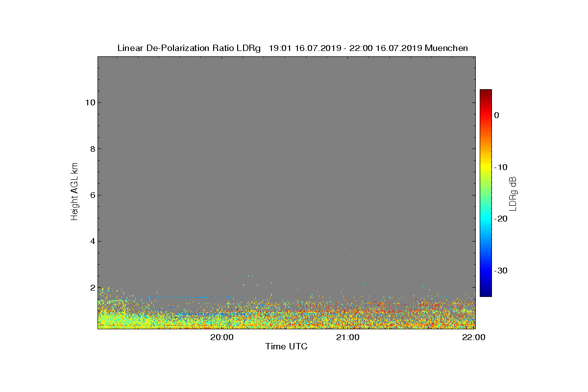Pick the dark red top of the colorbar
Screen dimensions: 588x392
tap(486, 93)
